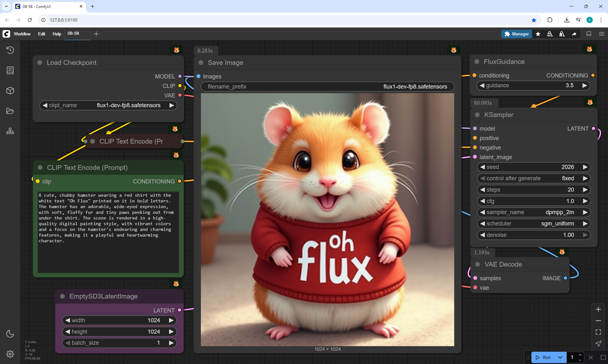Collapse the Load Checkpoint node dot
Screen dimensions: 608x364
40,63
